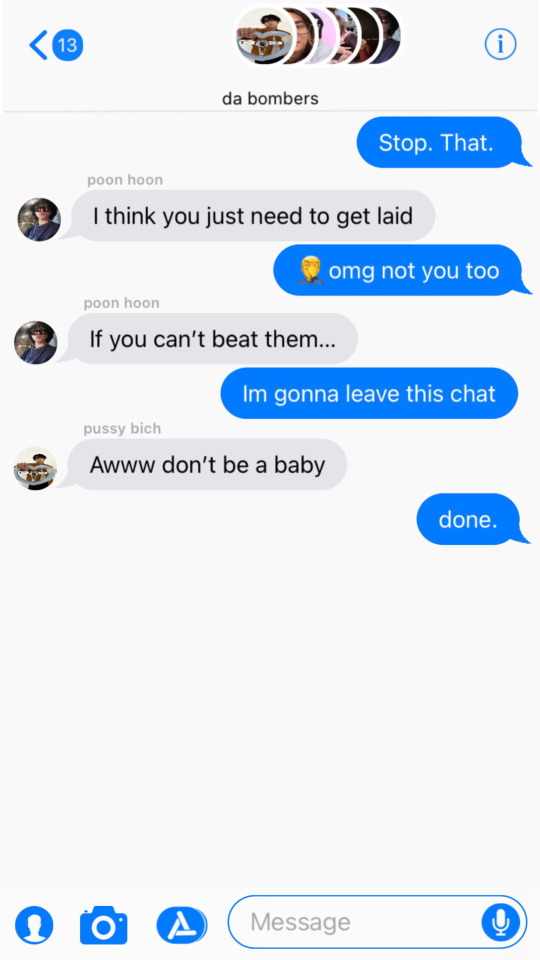Tap the da bombers group name

[x=270, y=98]
